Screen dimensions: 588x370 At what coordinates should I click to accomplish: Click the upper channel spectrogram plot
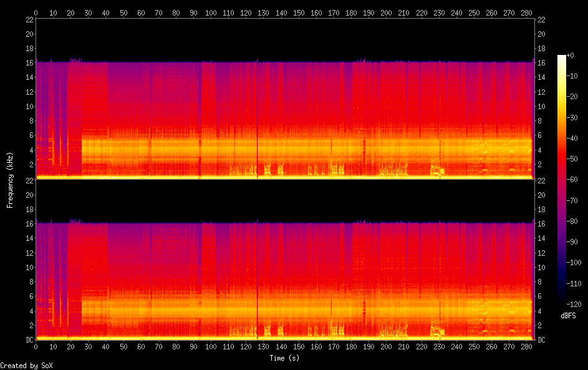[x=285, y=99]
